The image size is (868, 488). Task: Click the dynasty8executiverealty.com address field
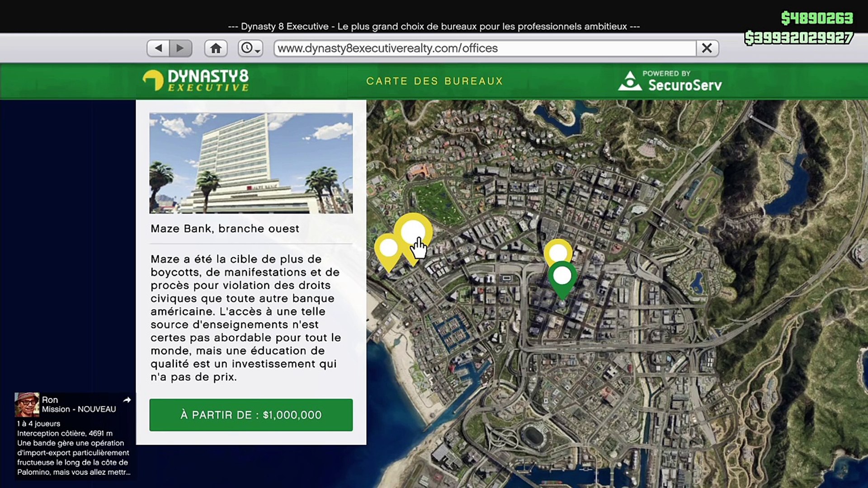(484, 48)
